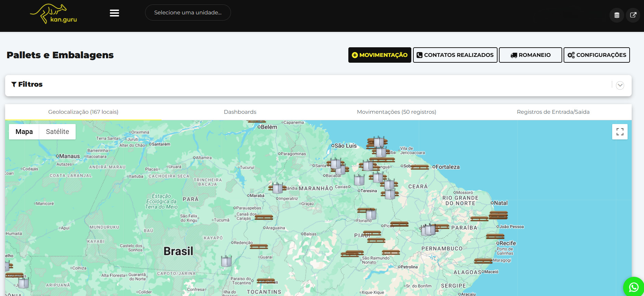Click the Filtros heading text

[30, 84]
